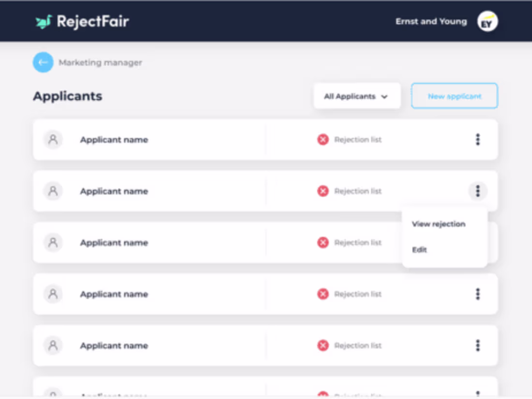Open the Rejection list for the second applicant
This screenshot has height=399, width=532.
[358, 191]
